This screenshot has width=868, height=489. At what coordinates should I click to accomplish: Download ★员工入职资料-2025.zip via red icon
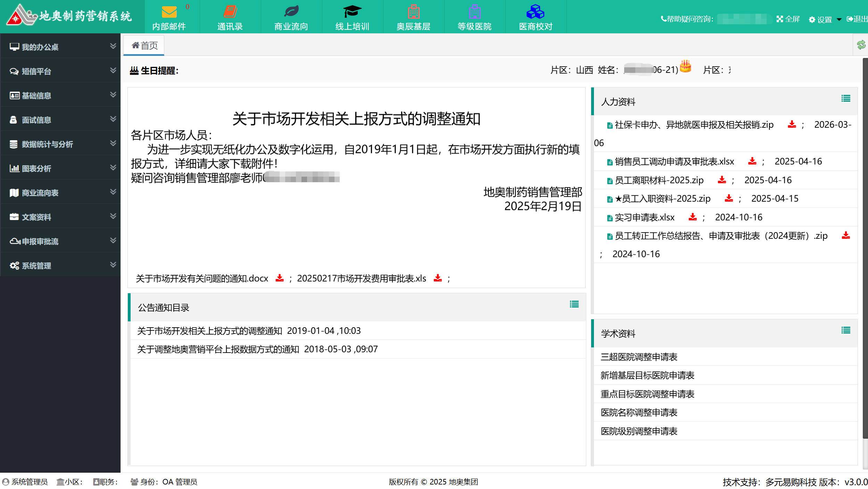click(x=729, y=198)
